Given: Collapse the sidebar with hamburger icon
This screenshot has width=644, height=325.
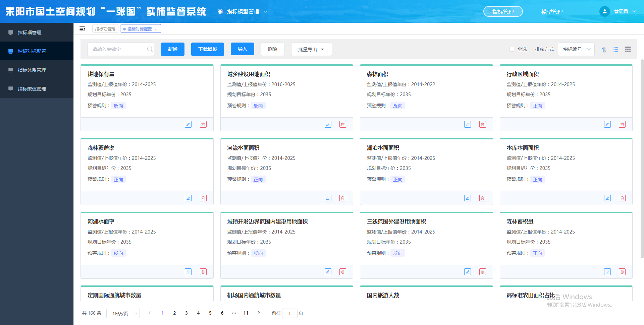Looking at the screenshot, I should 82,29.
